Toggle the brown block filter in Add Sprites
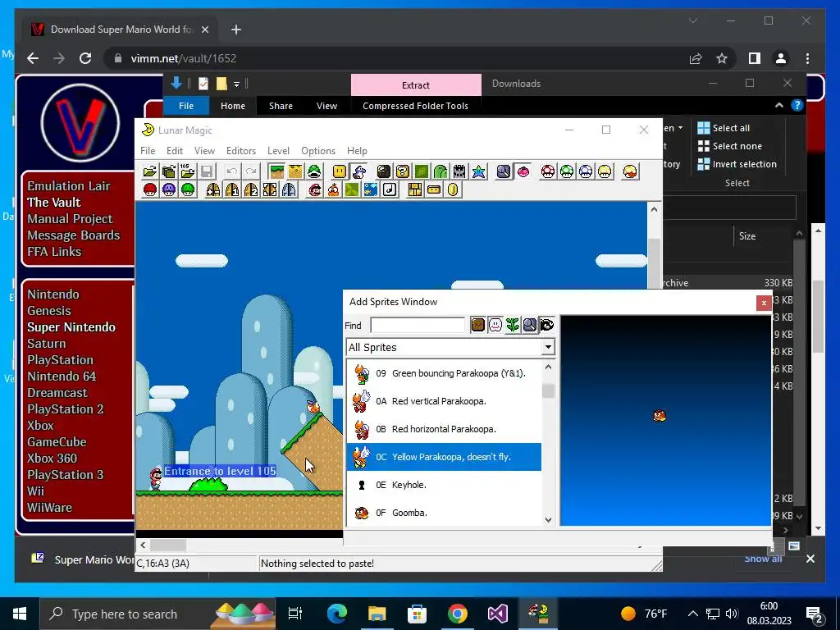Viewport: 840px width, 630px height. pyautogui.click(x=478, y=325)
